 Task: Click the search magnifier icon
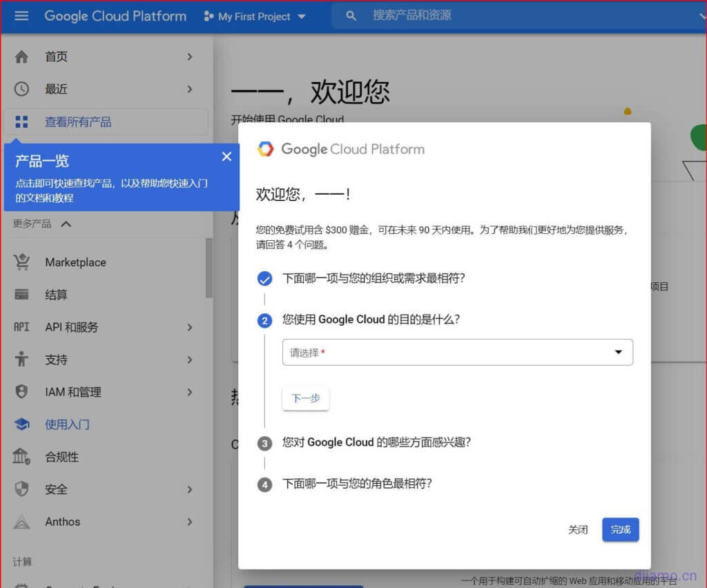(x=351, y=16)
